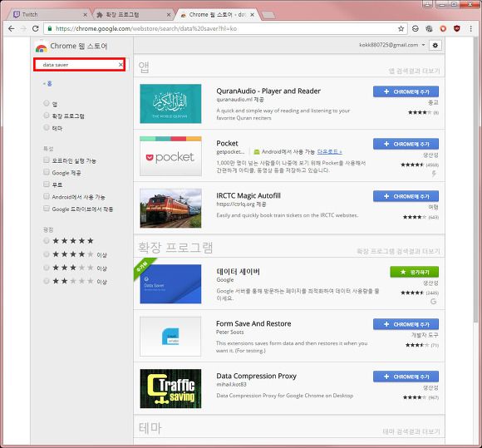This screenshot has width=482, height=448.
Task: Open the red circle extension icon
Action: 443,28
